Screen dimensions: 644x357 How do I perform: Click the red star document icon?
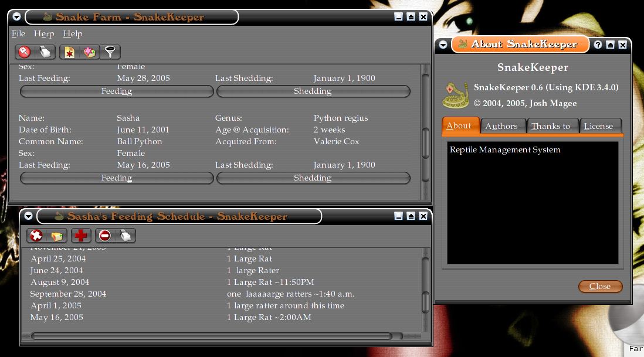[69, 52]
